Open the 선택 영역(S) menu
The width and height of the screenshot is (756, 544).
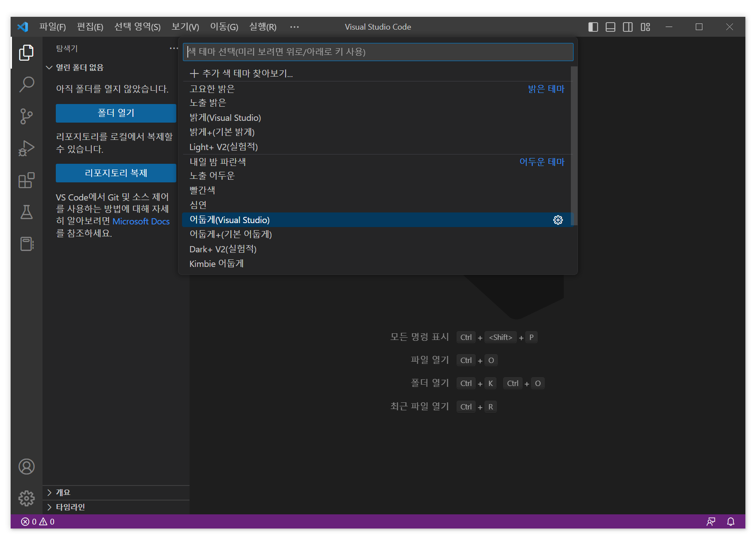click(x=137, y=27)
